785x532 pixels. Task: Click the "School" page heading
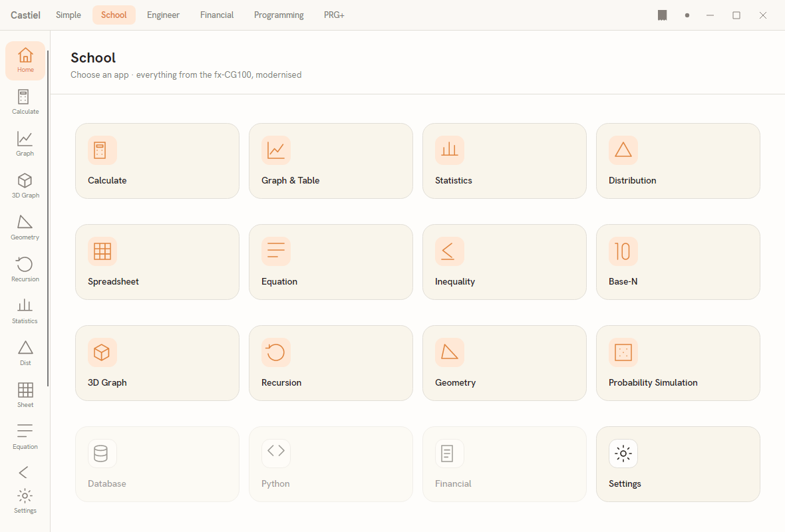(93, 58)
